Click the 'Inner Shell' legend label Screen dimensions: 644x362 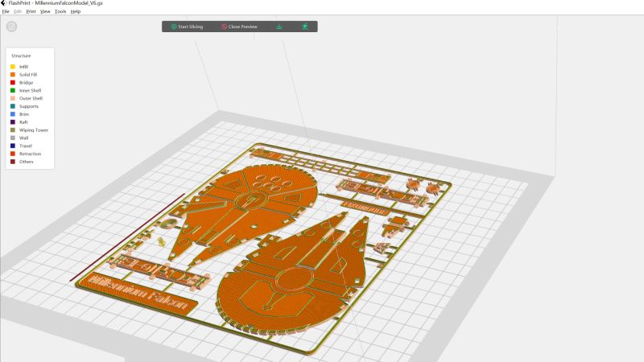(x=30, y=90)
